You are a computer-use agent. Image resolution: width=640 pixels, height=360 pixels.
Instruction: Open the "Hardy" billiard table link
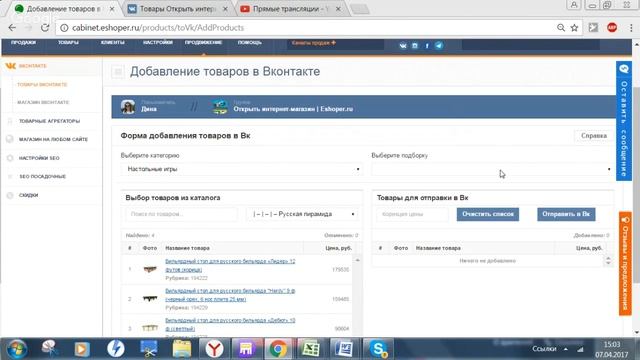pos(230,295)
